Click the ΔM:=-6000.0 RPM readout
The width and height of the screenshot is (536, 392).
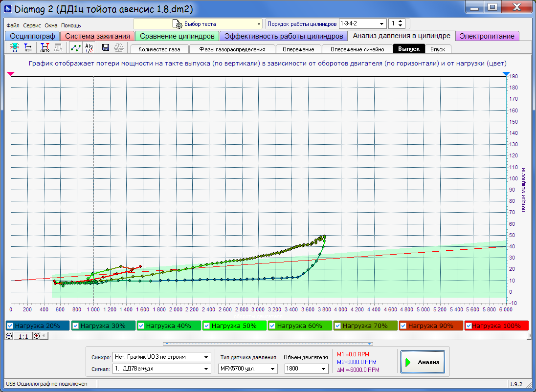pos(357,370)
